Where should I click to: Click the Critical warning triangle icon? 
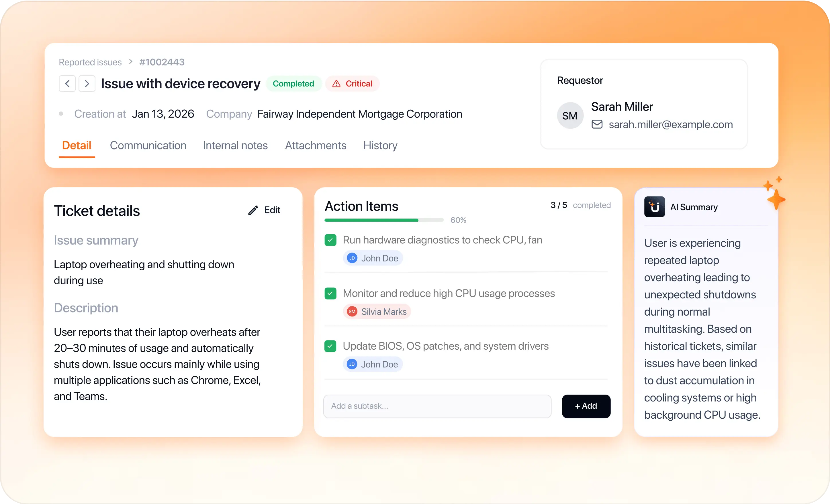336,84
